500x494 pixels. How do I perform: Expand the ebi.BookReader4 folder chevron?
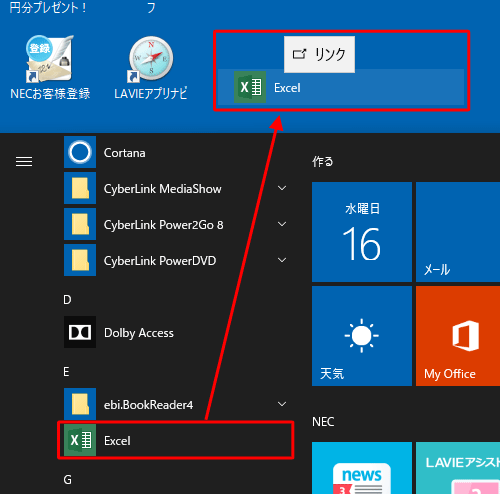[282, 404]
